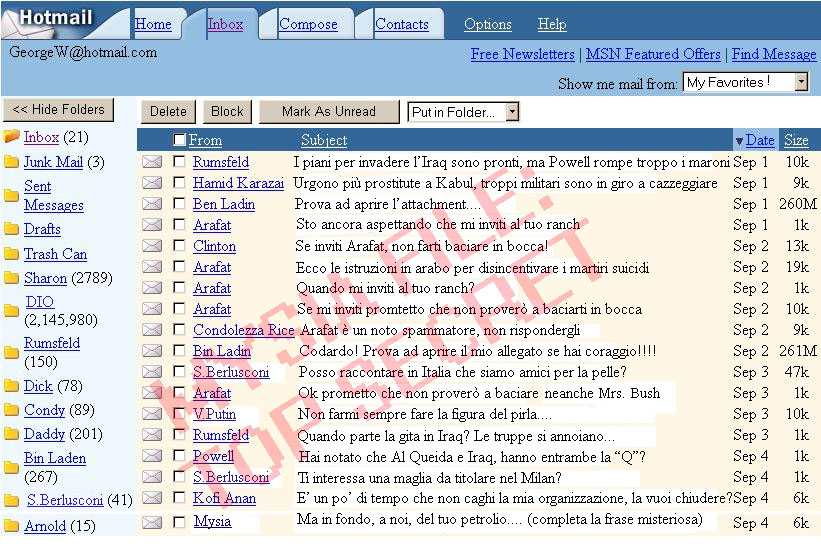This screenshot has height=544, width=821.
Task: Click the folder icon next to Trash Can
Action: click(x=11, y=254)
